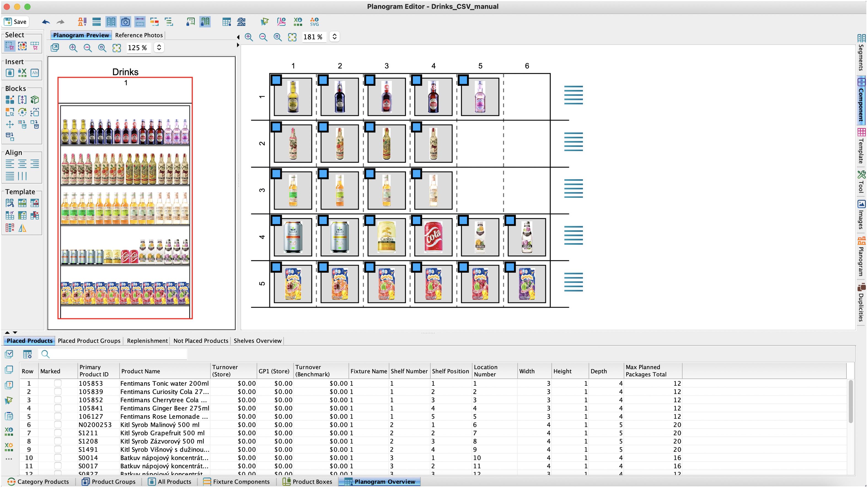Tick the Marked checkbox for Fentimans Ginger Beer
Viewport: 868px width, 488px height.
click(x=58, y=408)
